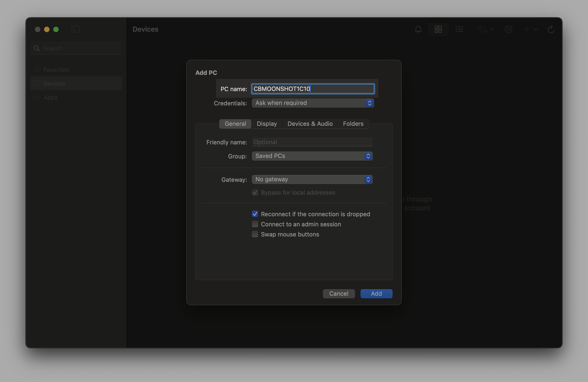Toggle the sidebar icon
This screenshot has height=382, width=588.
click(75, 29)
